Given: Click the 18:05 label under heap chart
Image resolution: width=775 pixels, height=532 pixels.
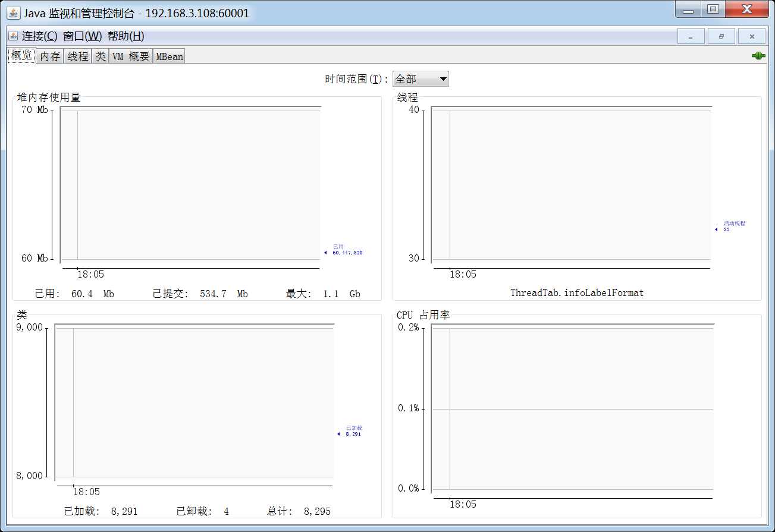Looking at the screenshot, I should coord(90,275).
